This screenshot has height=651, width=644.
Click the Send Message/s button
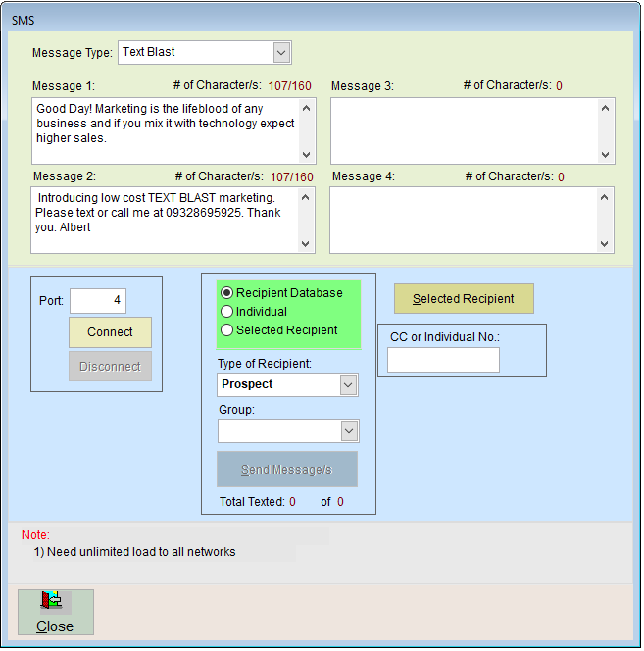click(287, 470)
